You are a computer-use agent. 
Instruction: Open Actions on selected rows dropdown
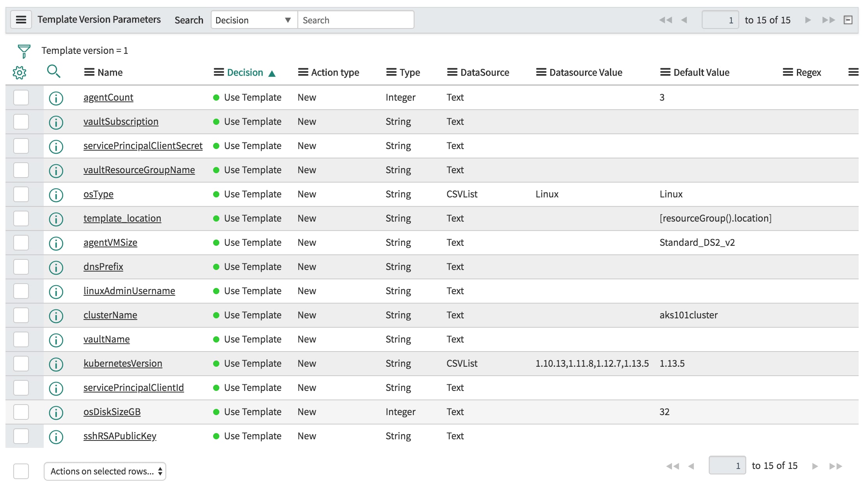pos(105,471)
